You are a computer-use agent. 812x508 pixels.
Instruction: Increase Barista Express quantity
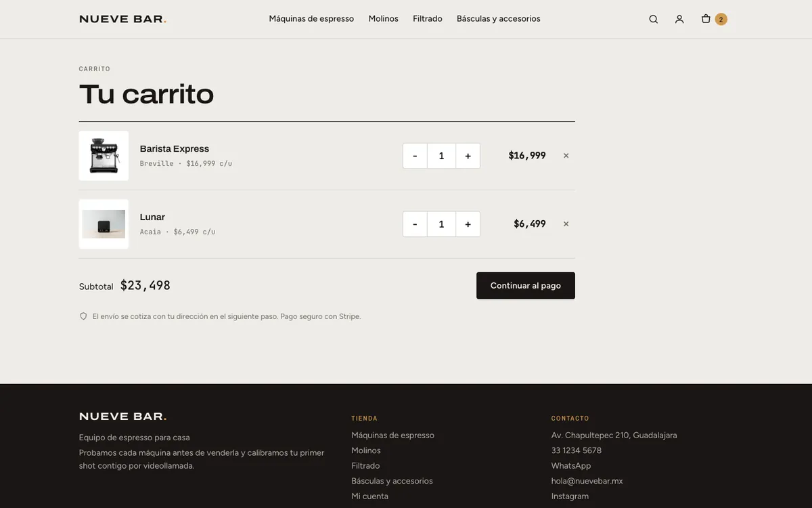click(468, 156)
